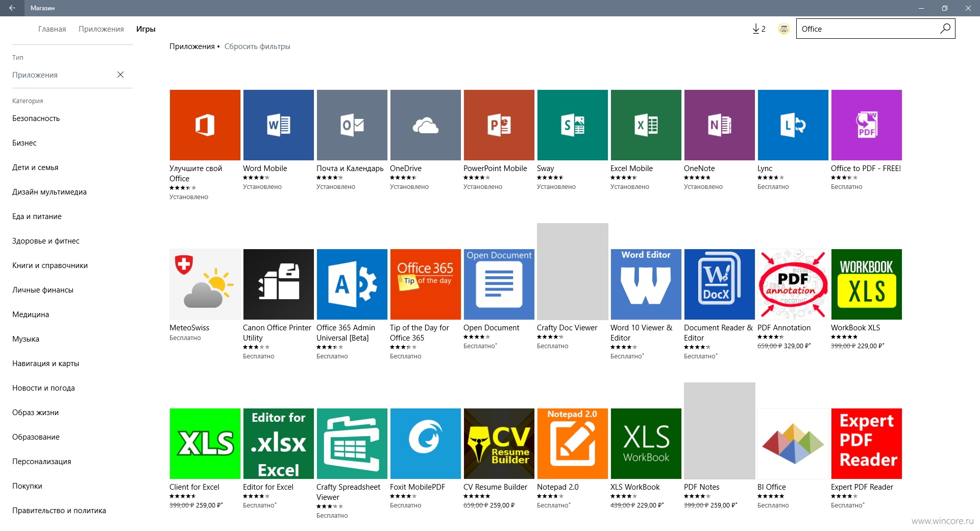Filter by Безопасность category

(x=36, y=118)
